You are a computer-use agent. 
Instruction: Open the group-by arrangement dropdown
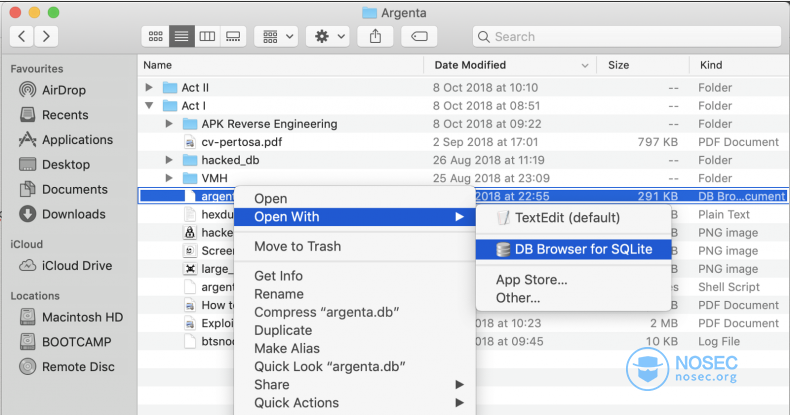[x=277, y=36]
